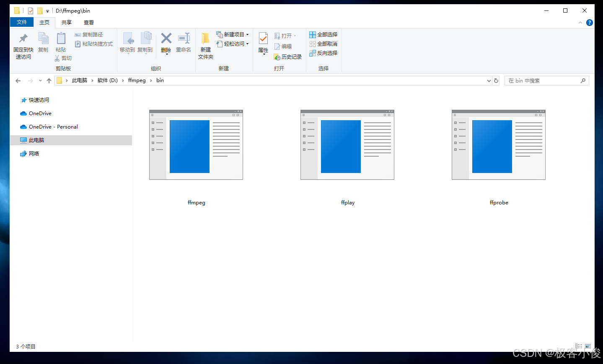Viewport: 603px width, 364px height.
Task: Click the Paste clipboard icon
Action: pos(61,38)
